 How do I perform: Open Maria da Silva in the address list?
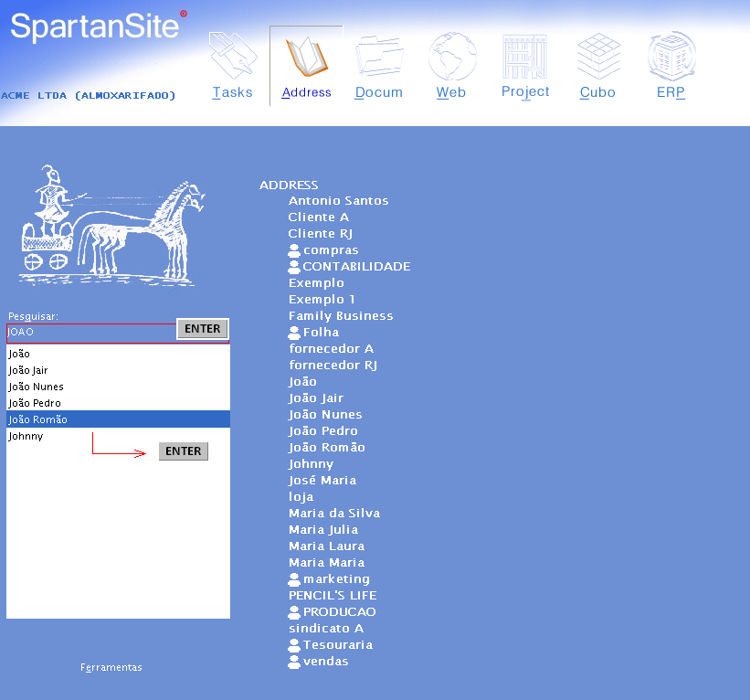pyautogui.click(x=334, y=514)
